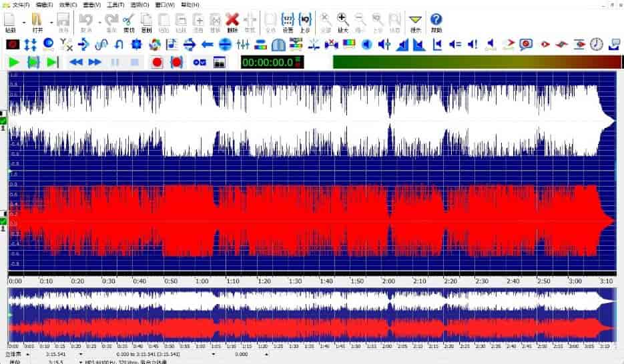624x364 pixels.
Task: Click the clock time effect icon
Action: [596, 45]
